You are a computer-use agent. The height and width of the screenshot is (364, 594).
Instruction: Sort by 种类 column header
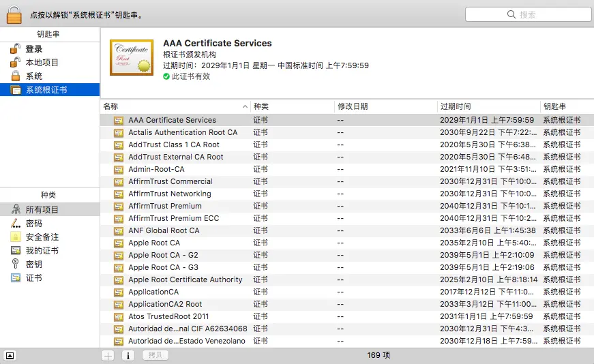[293, 106]
